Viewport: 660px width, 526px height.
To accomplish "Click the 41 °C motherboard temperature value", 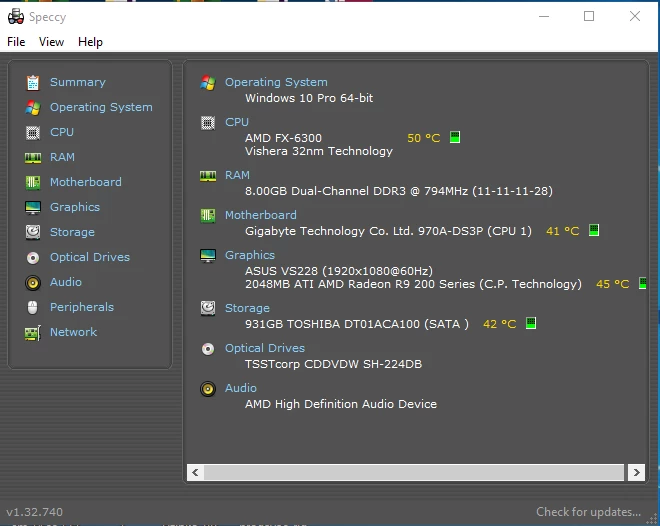I will (x=563, y=231).
